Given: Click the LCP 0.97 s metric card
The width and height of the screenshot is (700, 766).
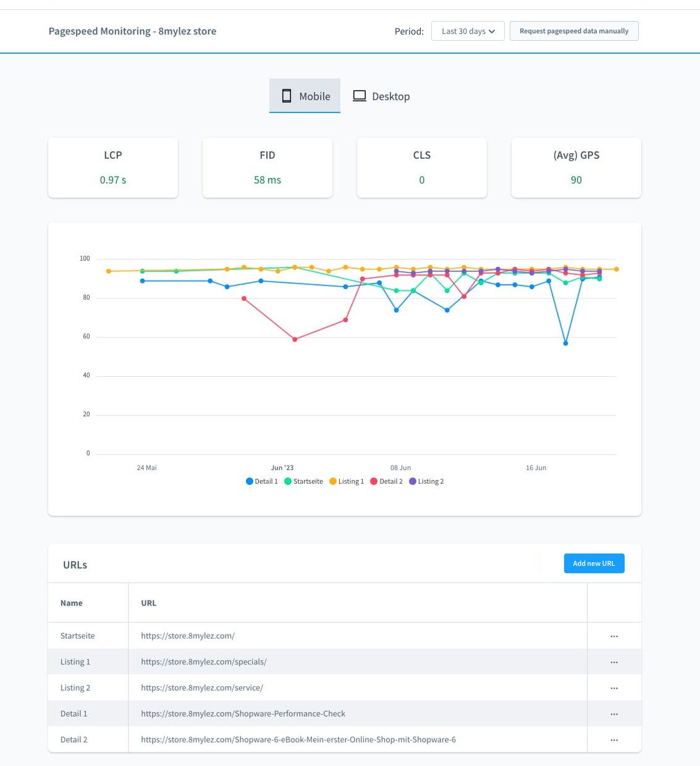Looking at the screenshot, I should pos(113,167).
